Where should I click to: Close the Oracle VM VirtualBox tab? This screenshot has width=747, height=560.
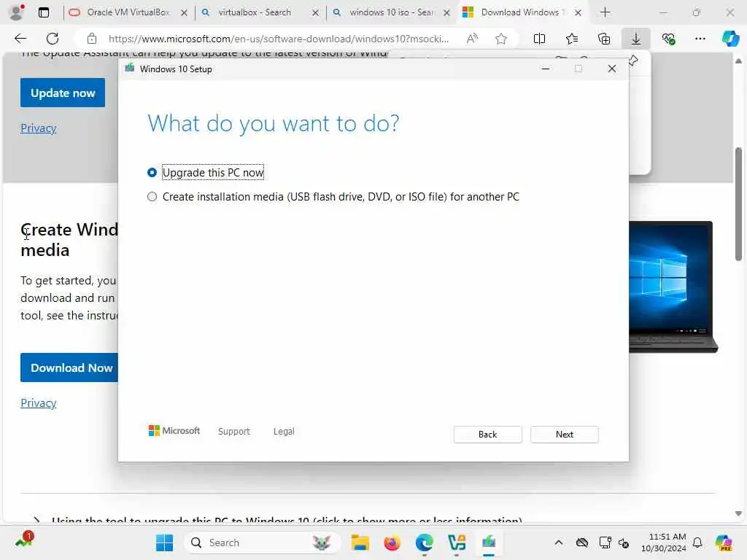[184, 13]
